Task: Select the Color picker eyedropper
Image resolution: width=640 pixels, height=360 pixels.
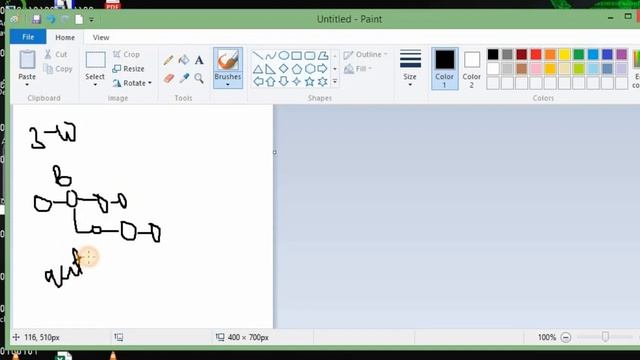Action: 184,78
